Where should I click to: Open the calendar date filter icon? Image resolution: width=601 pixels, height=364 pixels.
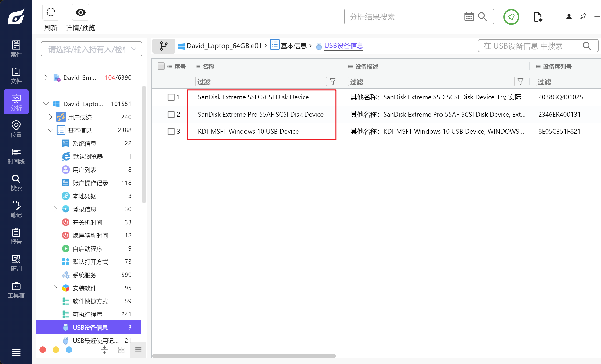coord(468,17)
